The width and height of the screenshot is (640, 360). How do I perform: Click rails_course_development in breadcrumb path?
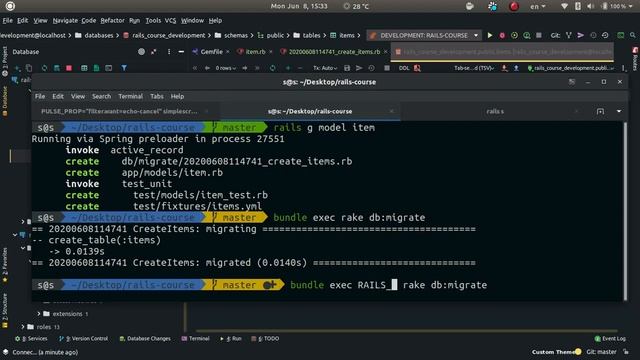(x=169, y=36)
